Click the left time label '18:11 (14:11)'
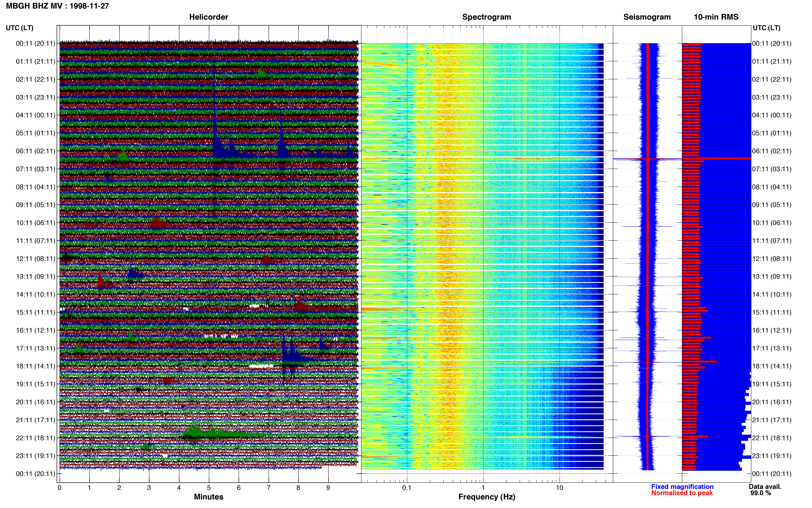 click(x=36, y=366)
